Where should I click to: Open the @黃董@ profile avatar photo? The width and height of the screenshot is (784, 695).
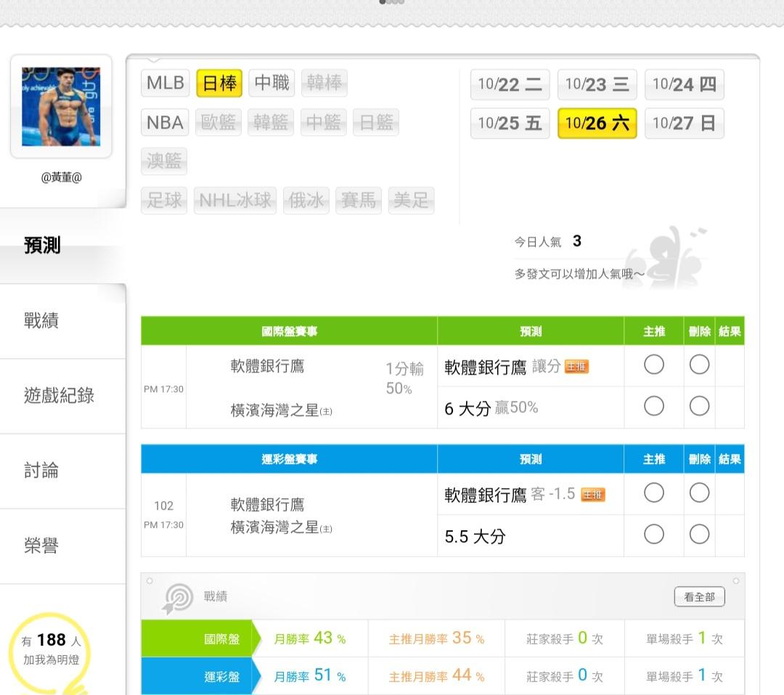pyautogui.click(x=61, y=107)
